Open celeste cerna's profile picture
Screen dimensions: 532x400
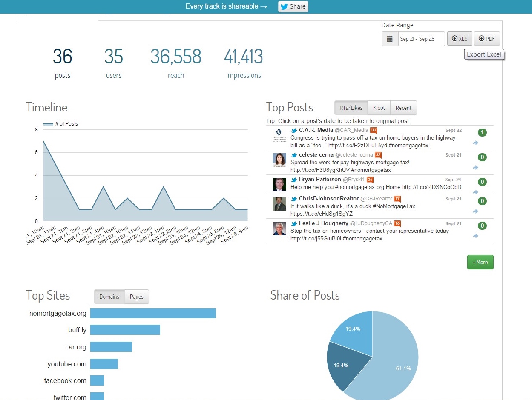(x=279, y=160)
